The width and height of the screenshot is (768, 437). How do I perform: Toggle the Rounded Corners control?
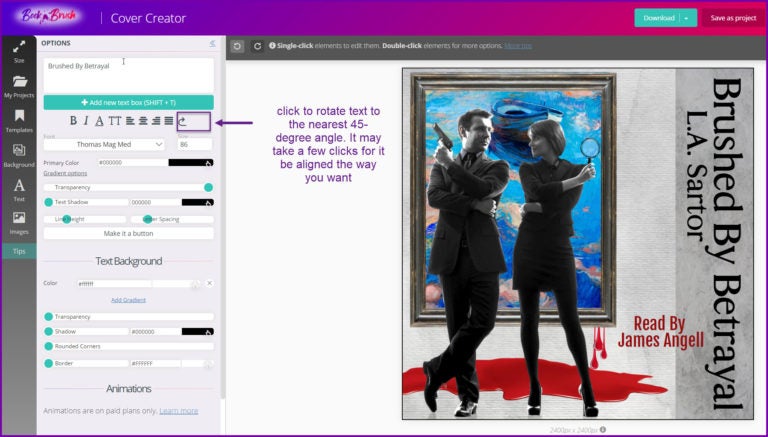[x=48, y=346]
